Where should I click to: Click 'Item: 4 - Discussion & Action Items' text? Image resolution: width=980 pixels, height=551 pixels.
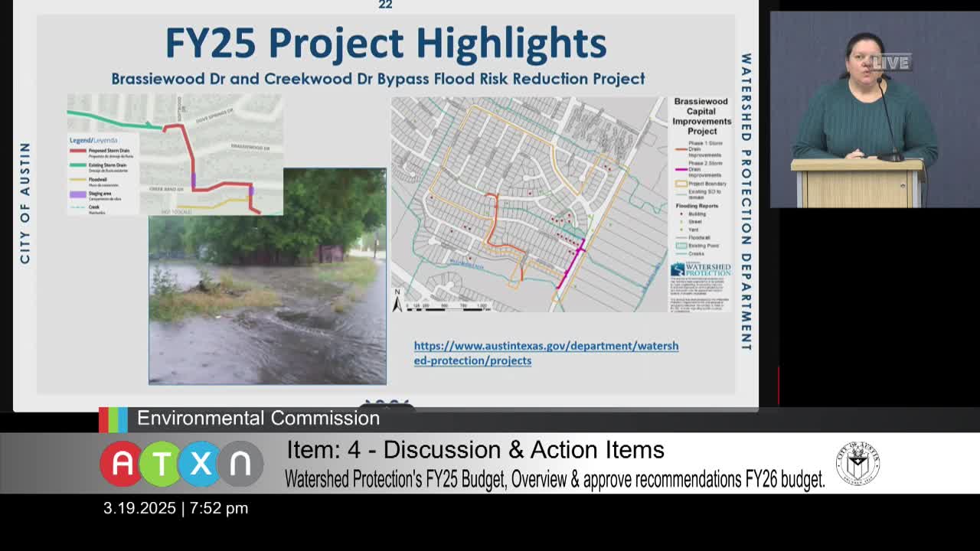[x=475, y=450]
